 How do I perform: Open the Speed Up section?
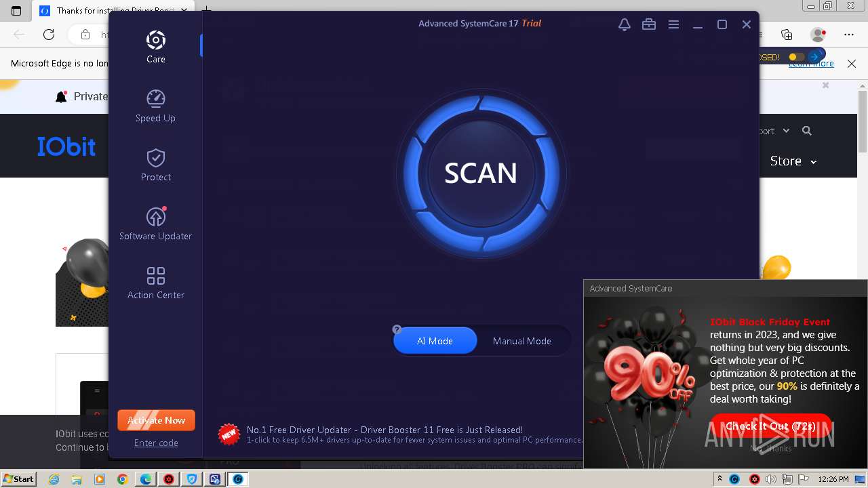click(x=155, y=106)
